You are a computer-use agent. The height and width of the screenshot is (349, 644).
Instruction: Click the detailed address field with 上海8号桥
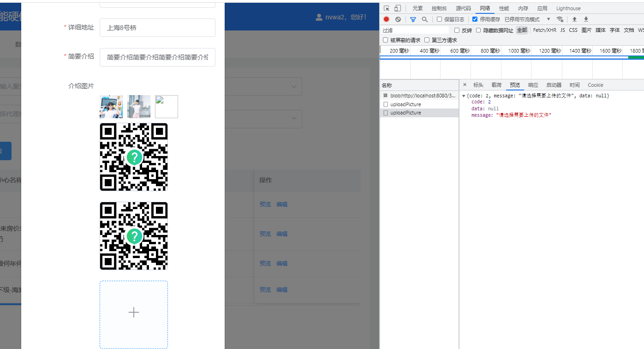pyautogui.click(x=157, y=28)
